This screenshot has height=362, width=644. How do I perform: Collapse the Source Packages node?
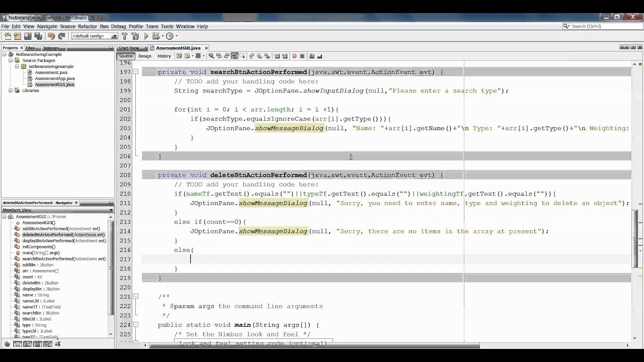tap(11, 60)
